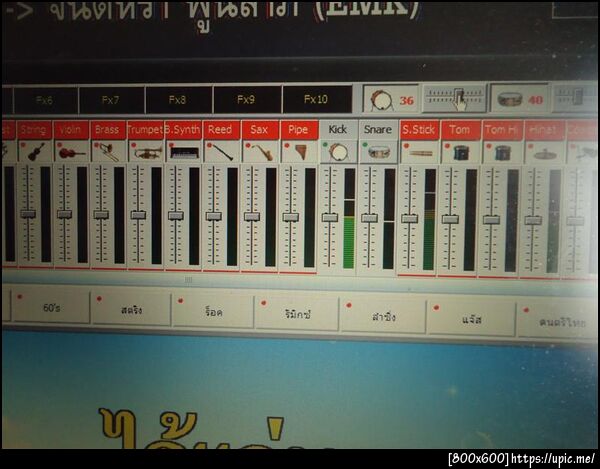Screen dimensions: 600x469
Task: Toggle the Tom Hi channel label
Action: (502, 130)
